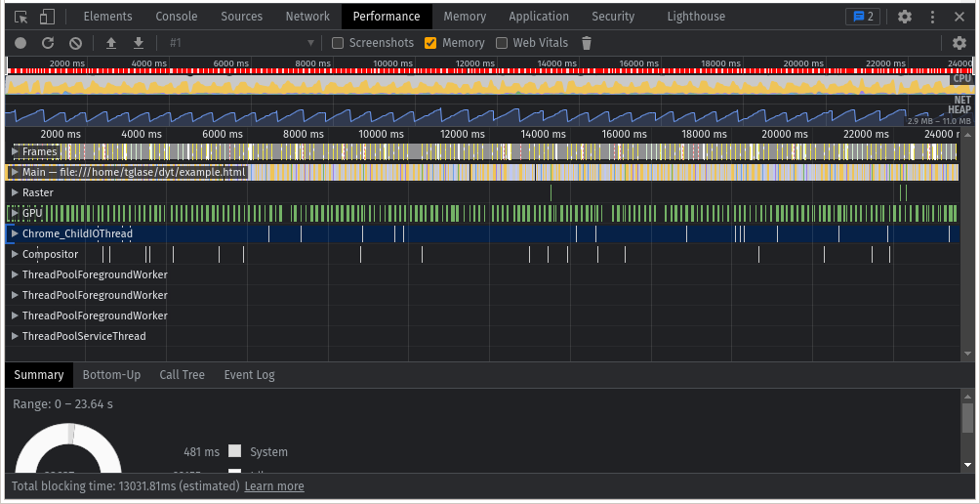Viewport: 980px width, 504px height.
Task: Click the CPU overview chart
Action: [489, 84]
